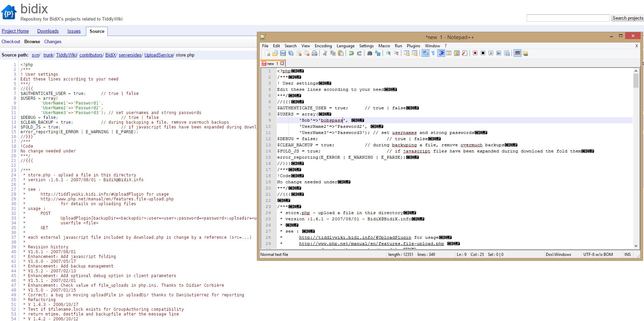Open the Settings menu
This screenshot has width=644, height=321.
point(366,46)
